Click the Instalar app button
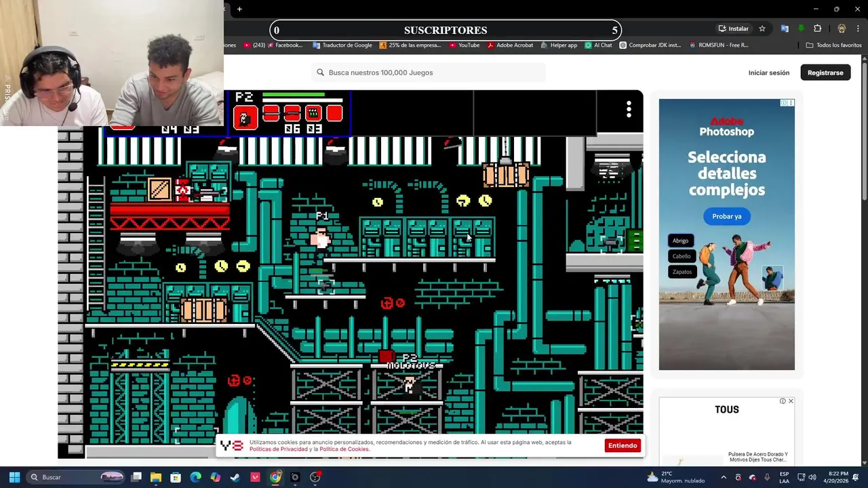Image resolution: width=868 pixels, height=488 pixels. [734, 28]
